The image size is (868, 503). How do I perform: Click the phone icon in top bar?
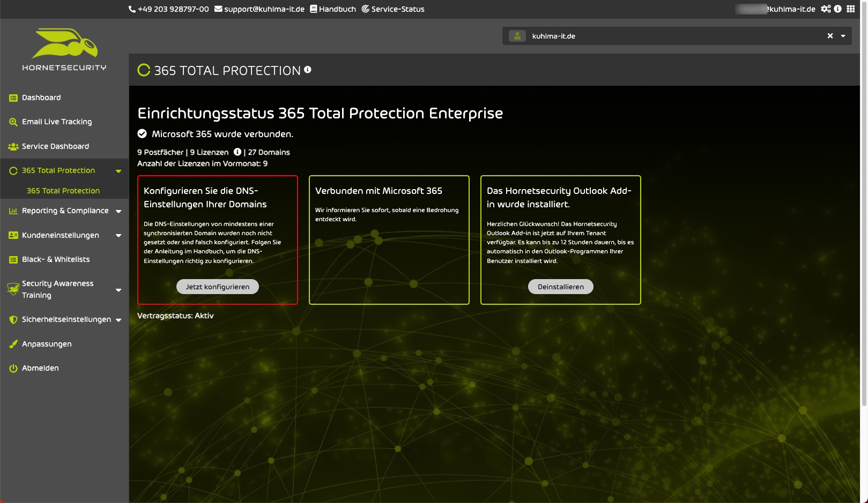click(132, 9)
